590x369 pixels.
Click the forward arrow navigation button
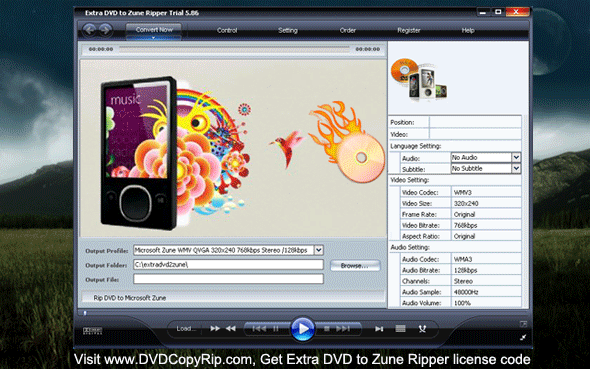106,30
